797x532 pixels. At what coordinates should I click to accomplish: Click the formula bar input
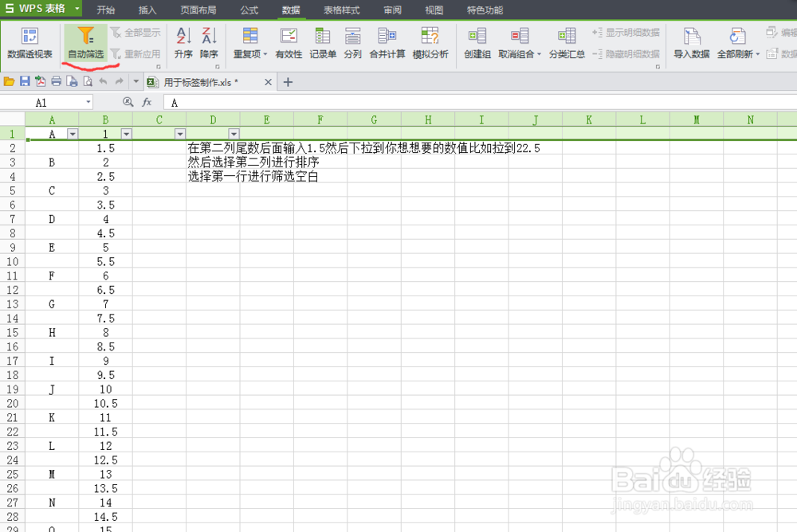coord(480,103)
